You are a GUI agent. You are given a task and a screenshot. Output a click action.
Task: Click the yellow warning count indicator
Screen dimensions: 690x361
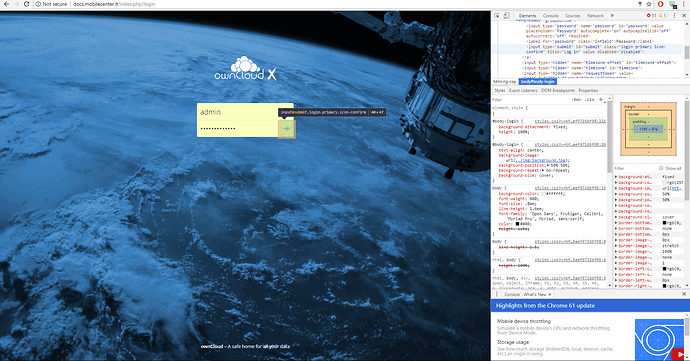pos(662,15)
